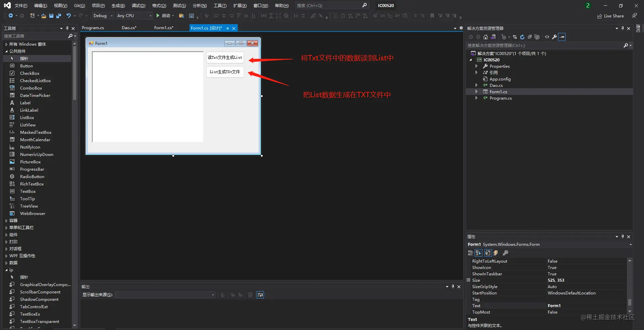The height and width of the screenshot is (330, 644).
Task: Switch to the Program.cs tab
Action: [x=93, y=28]
